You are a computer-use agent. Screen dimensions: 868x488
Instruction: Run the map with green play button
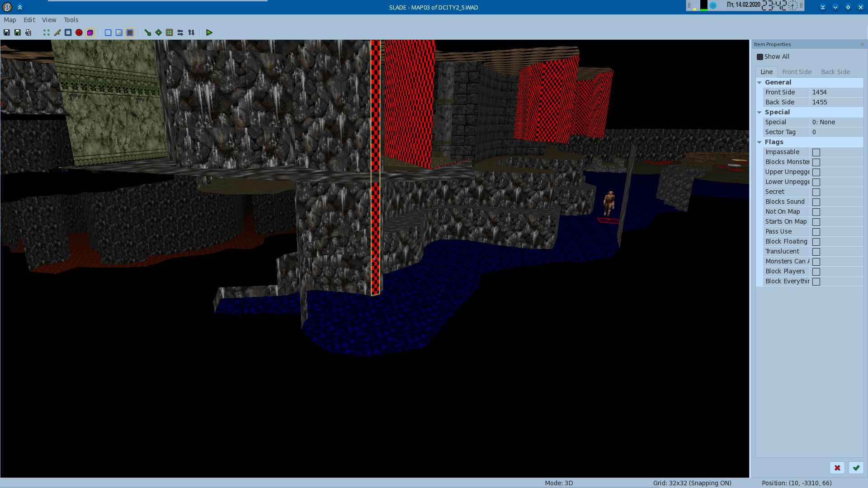point(209,33)
